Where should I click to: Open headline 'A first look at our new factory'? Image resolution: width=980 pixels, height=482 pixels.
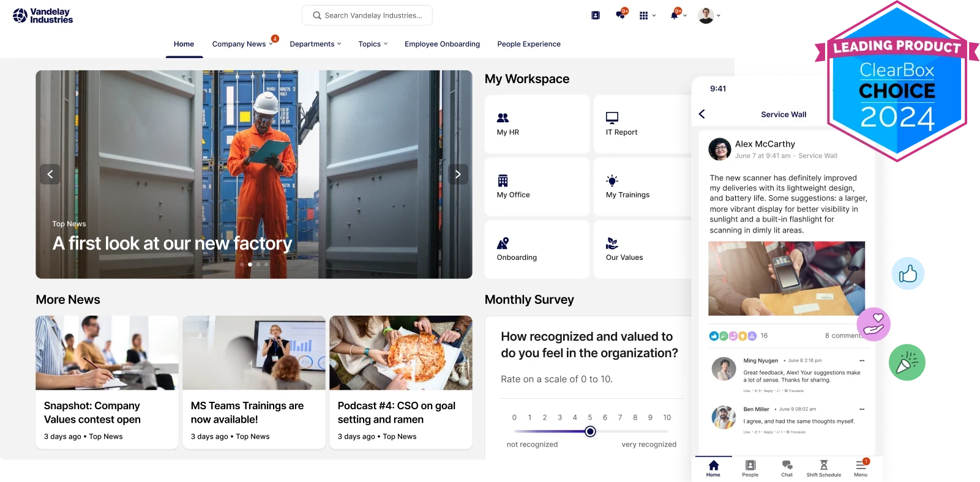172,243
